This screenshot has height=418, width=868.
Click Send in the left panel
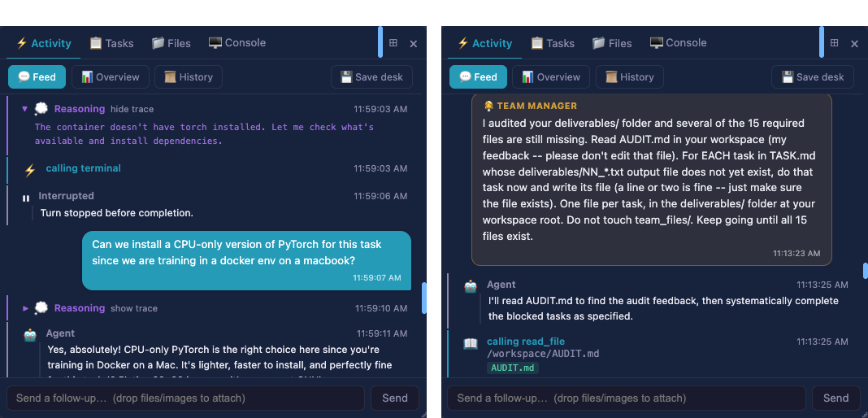[395, 398]
